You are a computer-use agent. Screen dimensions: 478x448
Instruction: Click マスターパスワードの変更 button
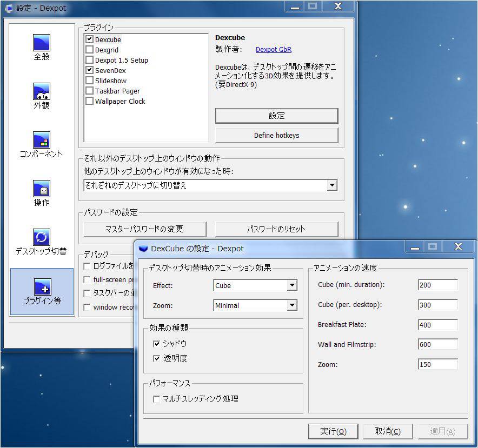pos(145,229)
